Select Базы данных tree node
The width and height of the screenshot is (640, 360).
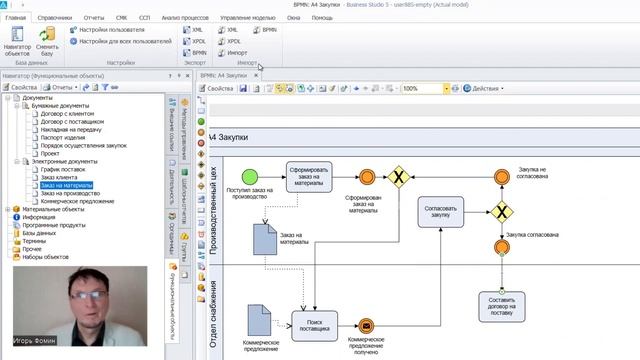pyautogui.click(x=39, y=233)
